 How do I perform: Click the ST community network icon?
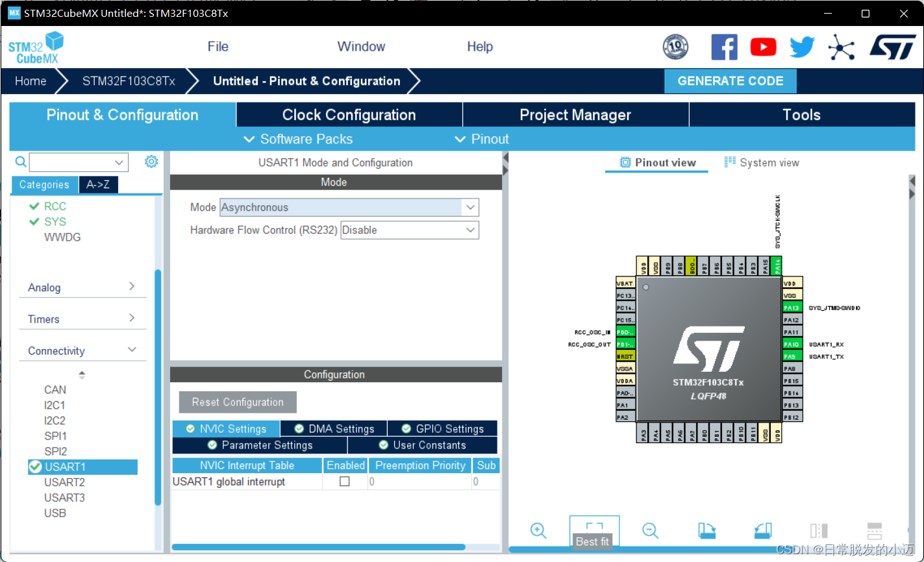point(841,47)
